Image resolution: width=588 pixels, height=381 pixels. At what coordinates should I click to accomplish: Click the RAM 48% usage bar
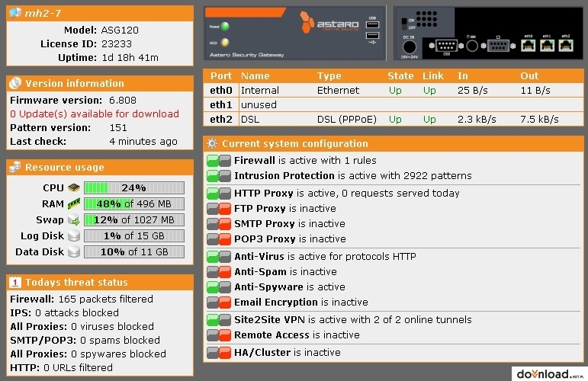pyautogui.click(x=134, y=203)
